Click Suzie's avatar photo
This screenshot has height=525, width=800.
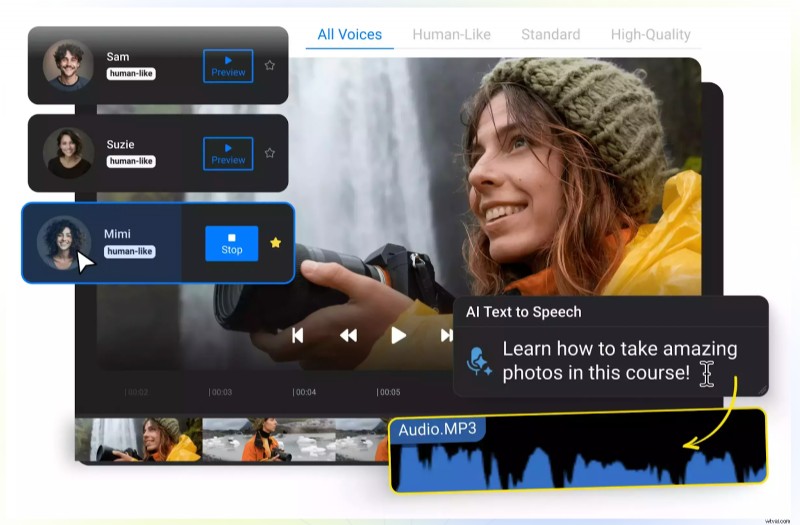68,153
